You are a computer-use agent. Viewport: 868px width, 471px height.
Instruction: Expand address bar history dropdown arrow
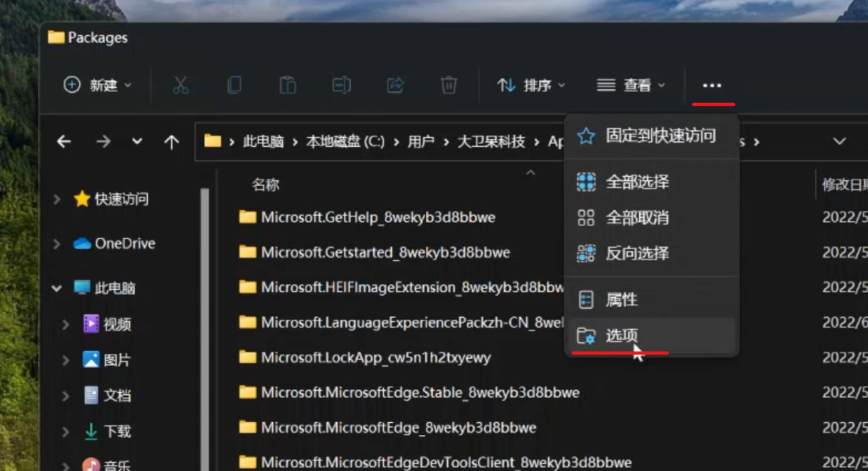839,142
